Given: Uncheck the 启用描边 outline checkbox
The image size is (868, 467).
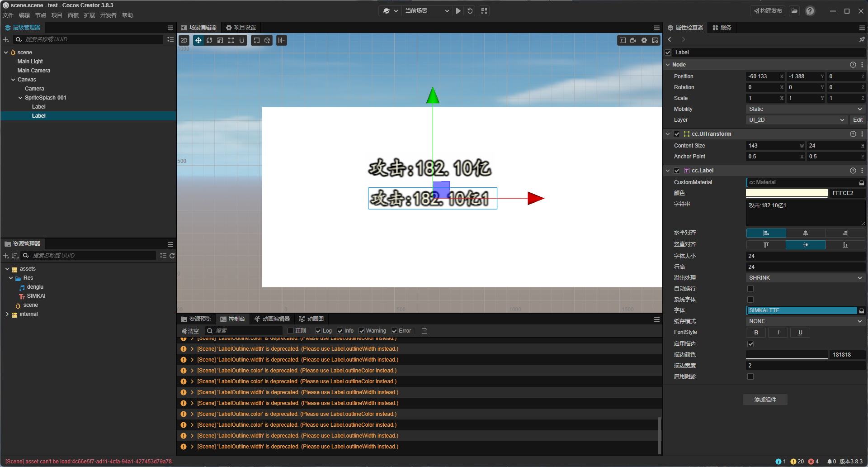Looking at the screenshot, I should pos(750,344).
